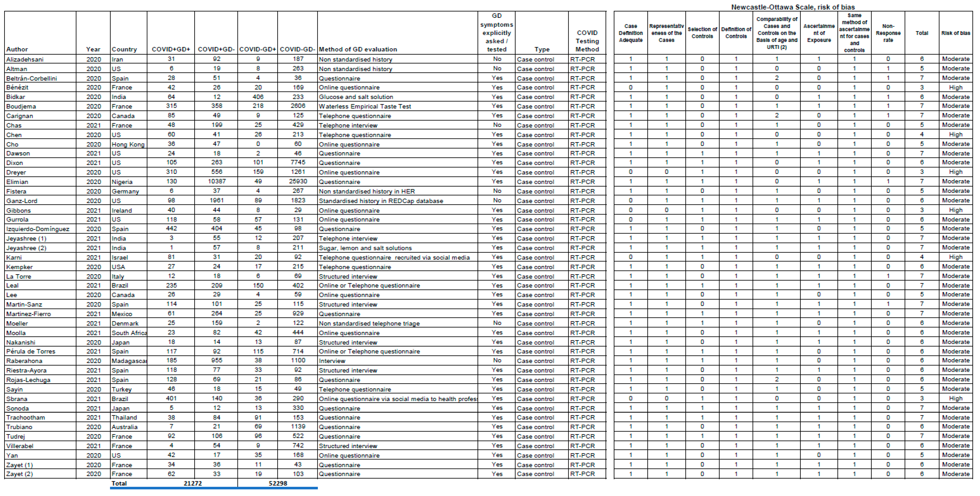Screen dimensions: 980x496
Task: Select the Risk of bias column header
Action: point(955,33)
